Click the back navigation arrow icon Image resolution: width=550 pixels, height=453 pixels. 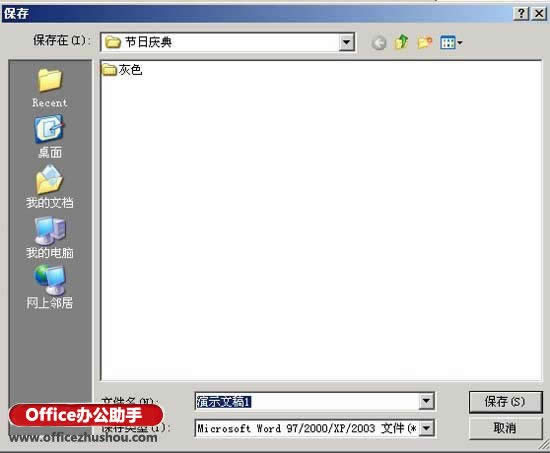378,43
